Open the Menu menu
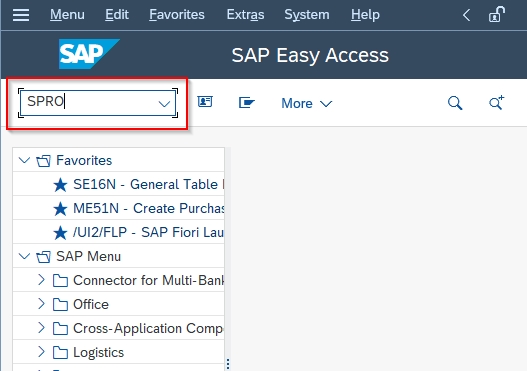 (x=67, y=15)
